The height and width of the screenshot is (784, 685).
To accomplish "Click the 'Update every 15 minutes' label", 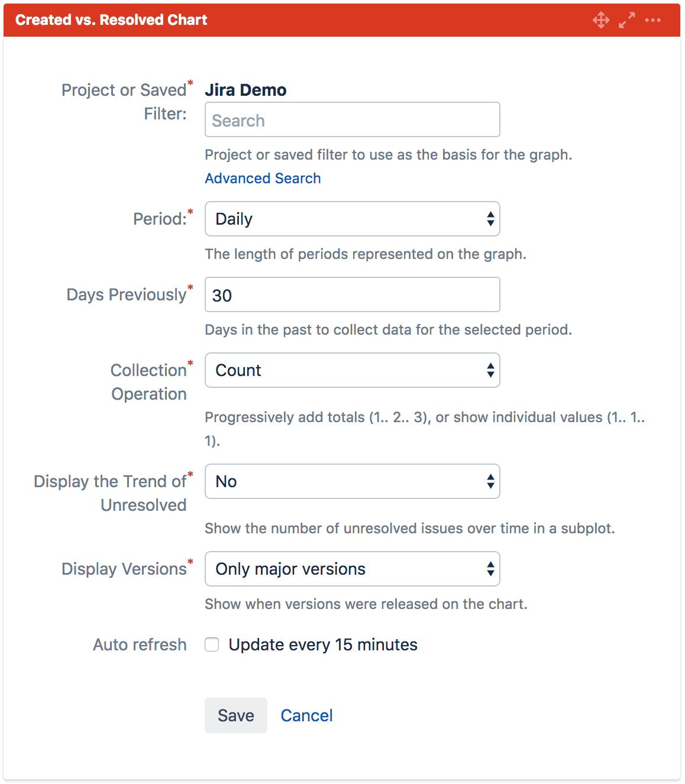I will point(323,644).
